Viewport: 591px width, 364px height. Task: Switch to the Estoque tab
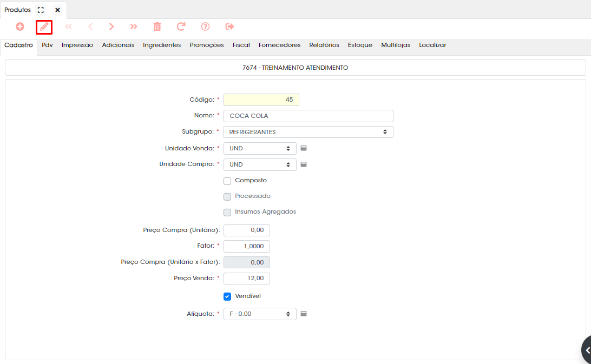tap(360, 45)
